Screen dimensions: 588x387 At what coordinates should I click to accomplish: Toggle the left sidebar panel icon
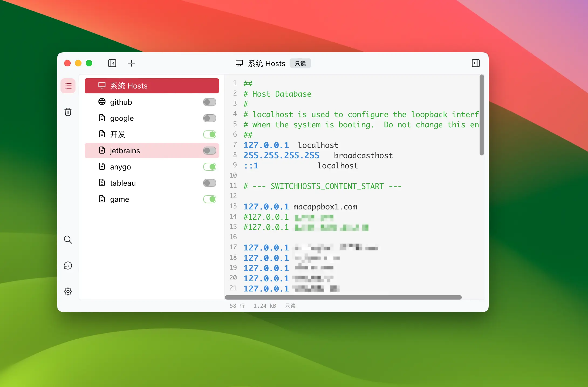[x=112, y=63]
